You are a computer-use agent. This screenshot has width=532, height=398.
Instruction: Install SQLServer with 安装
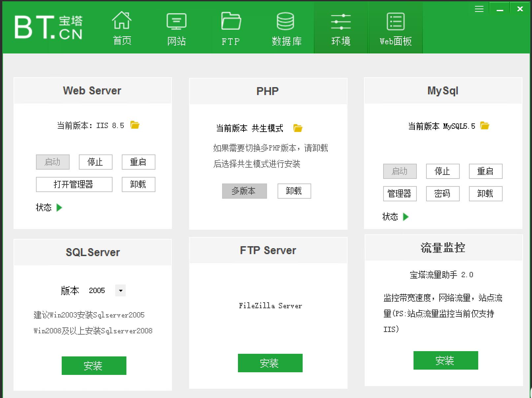[x=94, y=366]
